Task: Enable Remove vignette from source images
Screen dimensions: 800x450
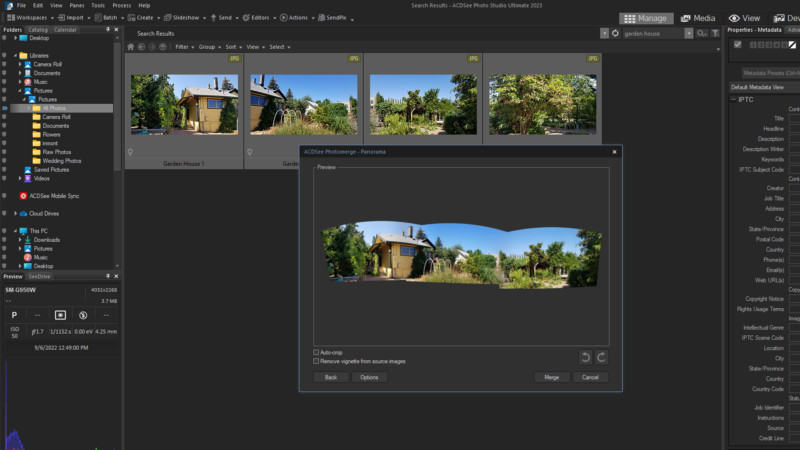Action: [x=316, y=361]
